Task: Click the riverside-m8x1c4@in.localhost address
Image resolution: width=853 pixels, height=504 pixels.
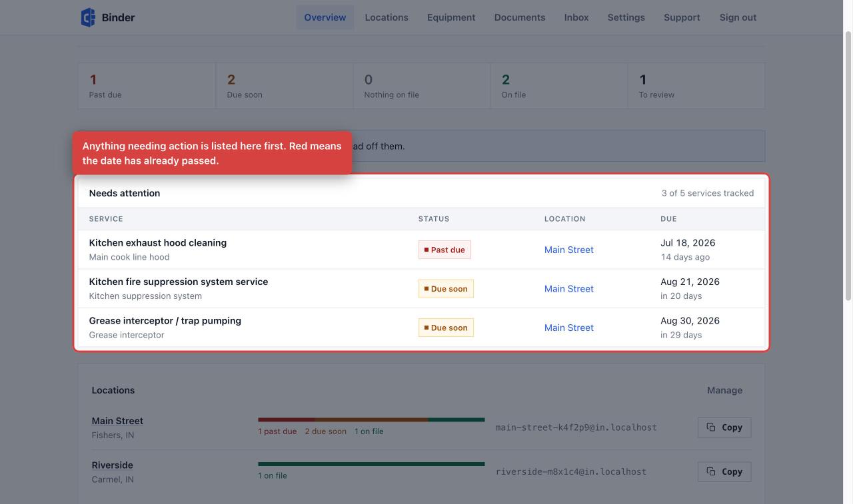Action: pyautogui.click(x=570, y=471)
